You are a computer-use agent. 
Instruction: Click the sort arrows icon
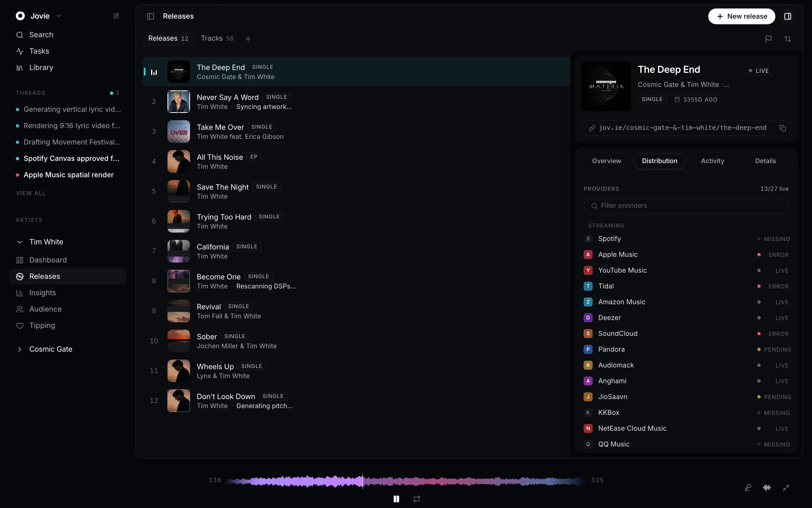[787, 39]
